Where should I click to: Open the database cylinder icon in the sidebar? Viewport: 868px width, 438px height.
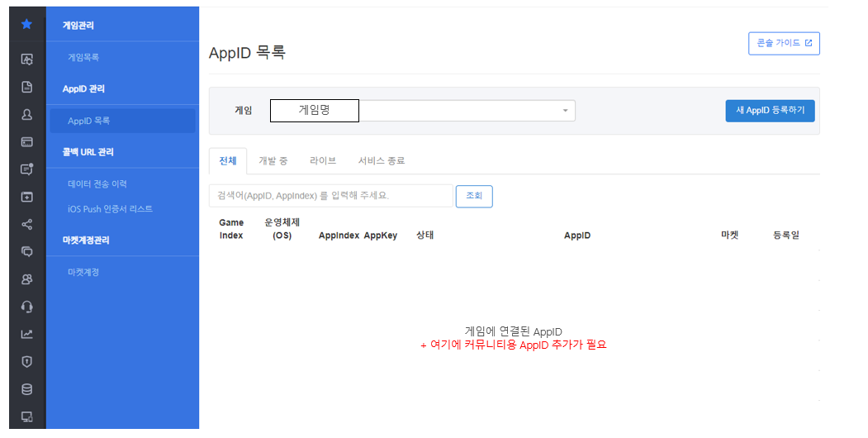click(x=26, y=389)
